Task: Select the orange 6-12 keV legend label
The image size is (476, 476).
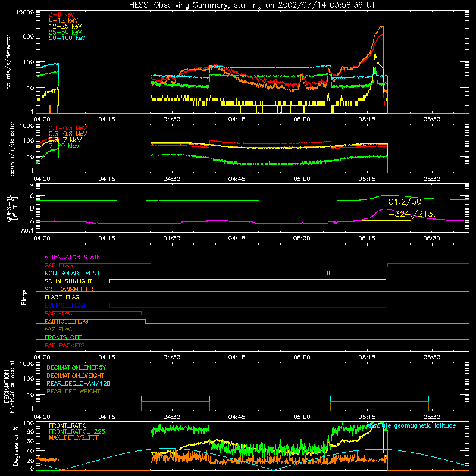Action: (x=63, y=20)
